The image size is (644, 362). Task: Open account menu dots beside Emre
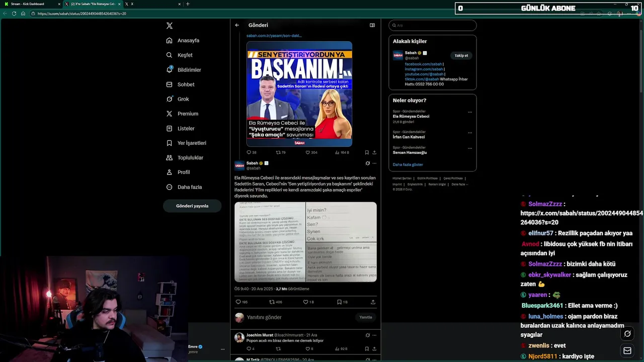222,349
